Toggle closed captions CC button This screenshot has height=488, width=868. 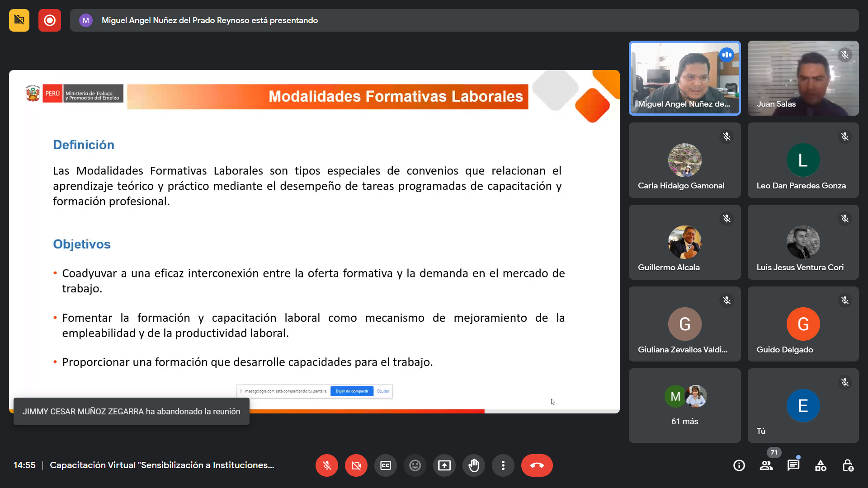point(386,465)
